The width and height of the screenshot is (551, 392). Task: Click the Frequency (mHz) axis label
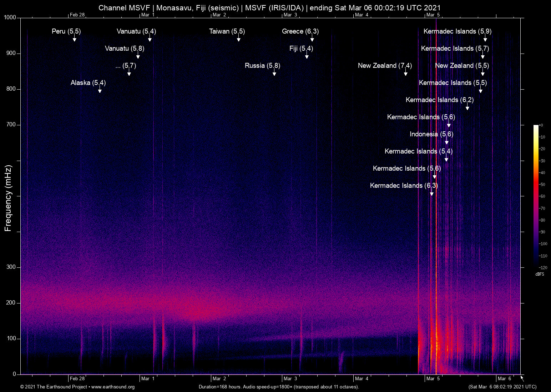coord(7,196)
